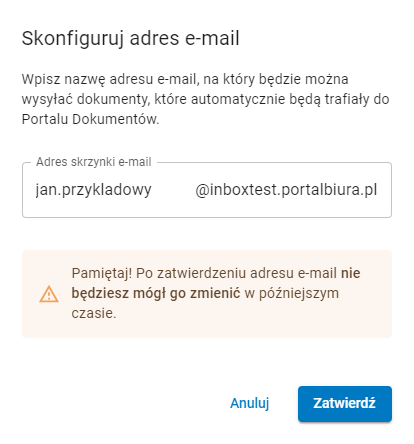Screen dimensions: 414x444
Task: Click Po zatwierdzeniu adresu e-mail warning text
Action: (236, 273)
